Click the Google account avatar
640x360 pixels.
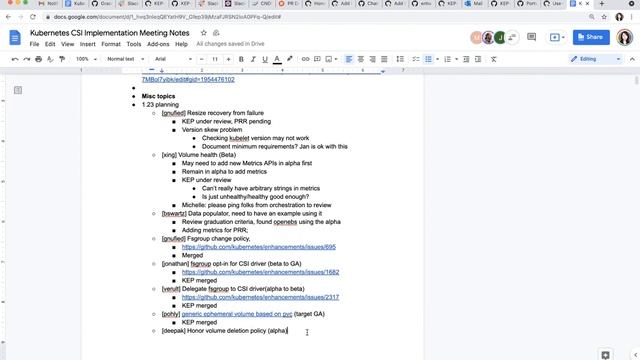click(624, 37)
